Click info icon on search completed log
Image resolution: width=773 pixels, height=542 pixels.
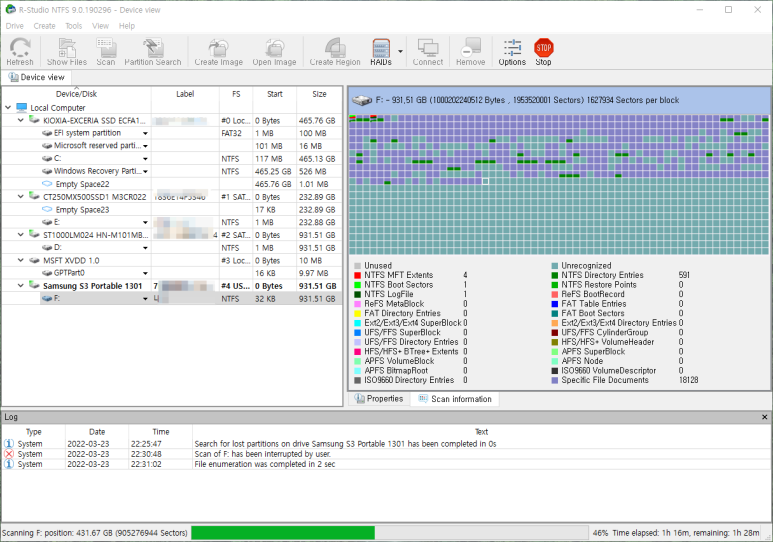click(9, 443)
